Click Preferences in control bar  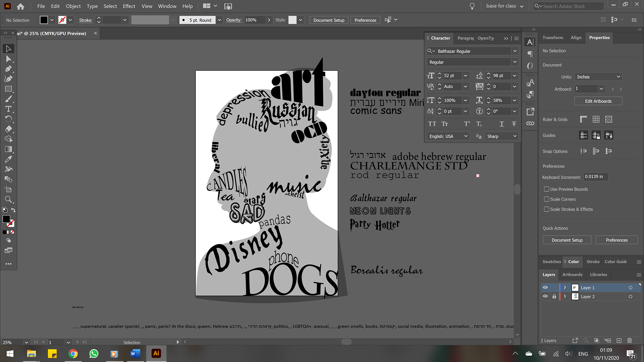365,20
